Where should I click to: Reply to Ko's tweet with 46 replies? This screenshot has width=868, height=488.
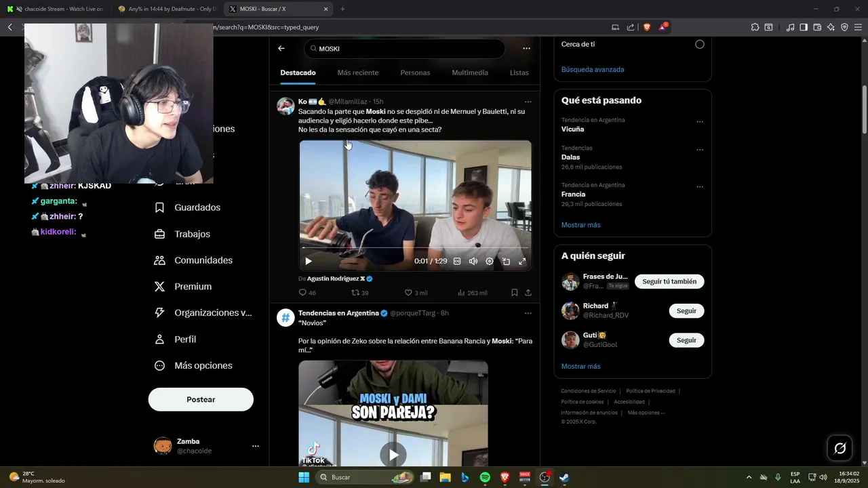tap(307, 293)
